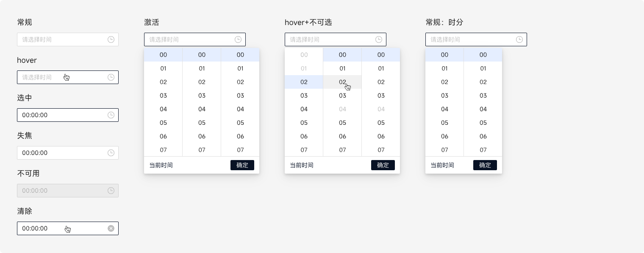
Task: Select hour 03 in the 激活 picker
Action: tap(163, 96)
